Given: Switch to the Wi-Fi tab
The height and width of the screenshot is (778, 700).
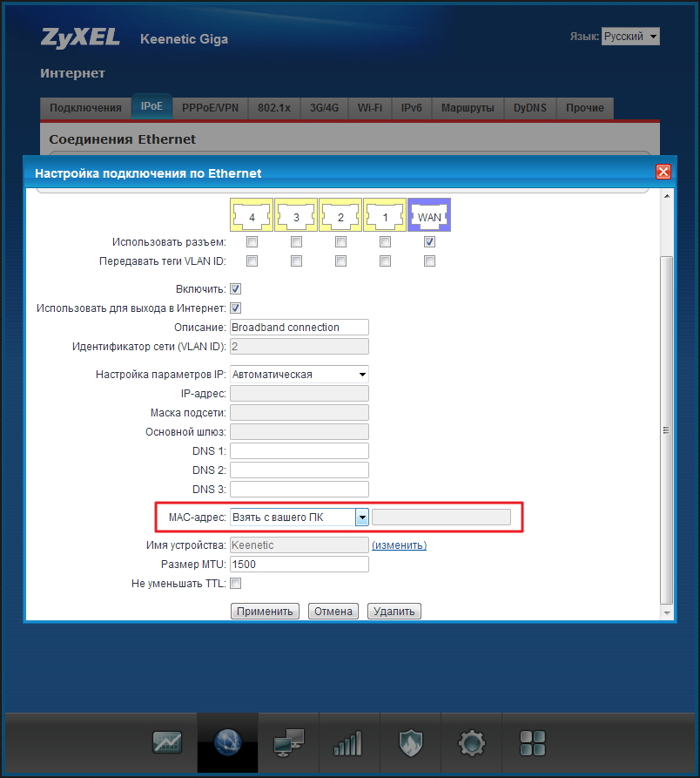Looking at the screenshot, I should tap(369, 108).
